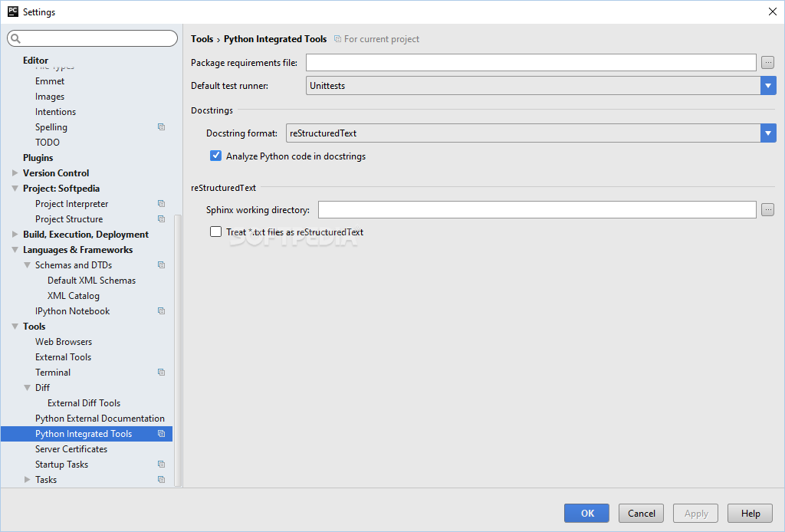Browse for Package requirements file
This screenshot has height=532, width=785.
pos(767,63)
